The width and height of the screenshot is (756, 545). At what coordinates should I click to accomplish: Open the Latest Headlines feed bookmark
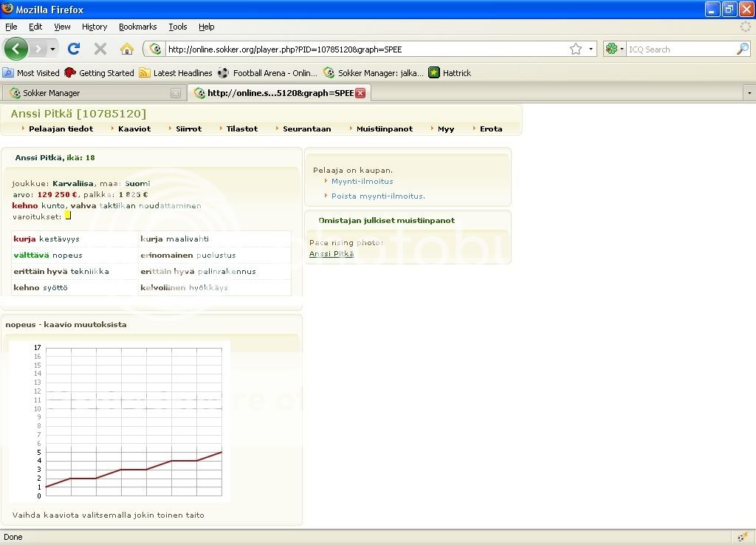[x=176, y=73]
